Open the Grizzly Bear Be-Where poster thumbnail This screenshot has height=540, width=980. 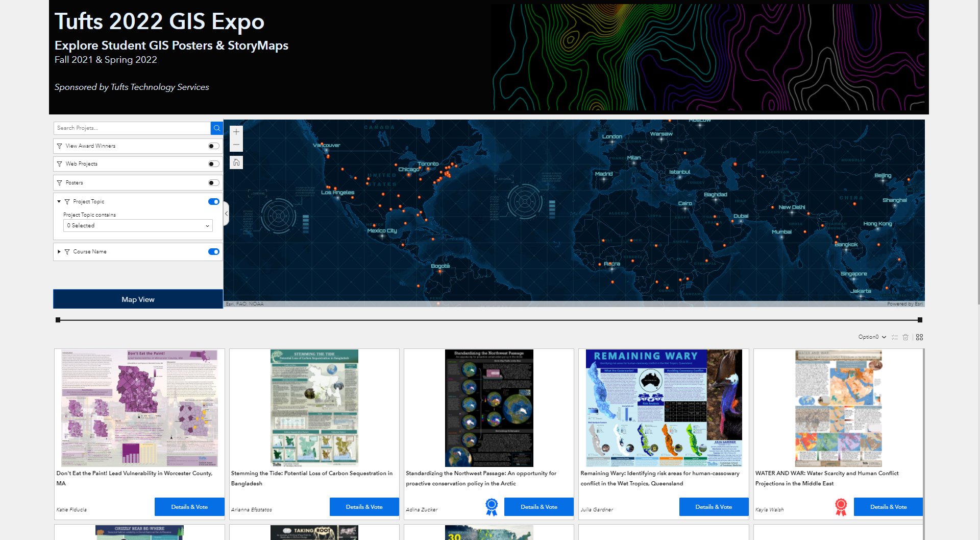tap(139, 533)
